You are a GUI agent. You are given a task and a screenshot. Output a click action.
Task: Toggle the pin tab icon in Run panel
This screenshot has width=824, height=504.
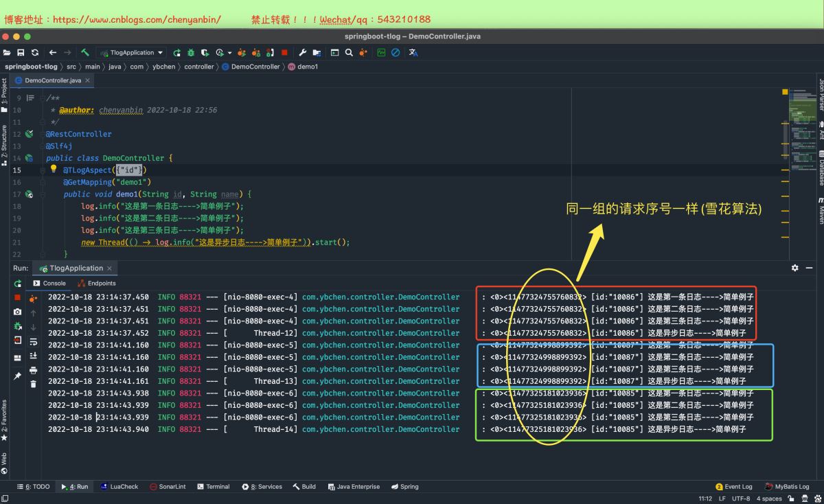click(x=18, y=376)
